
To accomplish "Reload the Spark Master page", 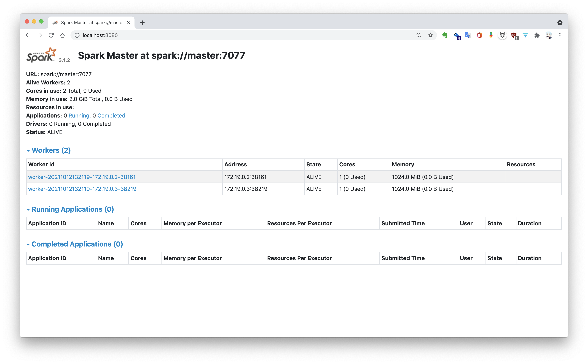I will tap(51, 35).
